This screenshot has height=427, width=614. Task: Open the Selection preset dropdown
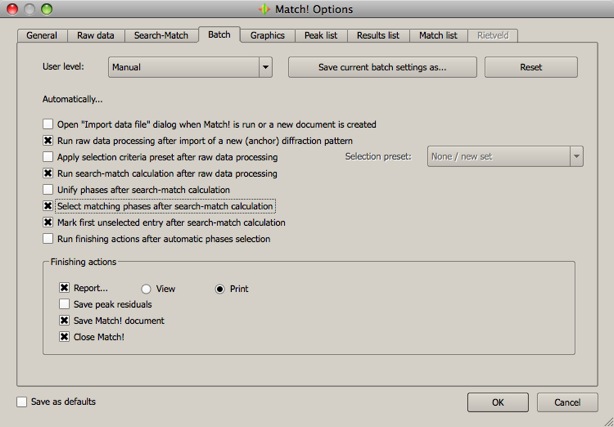[505, 157]
